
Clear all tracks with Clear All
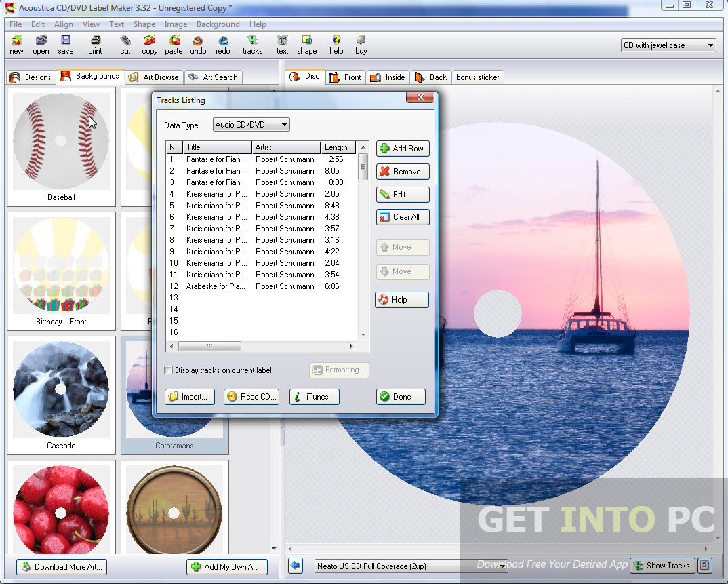coord(403,217)
